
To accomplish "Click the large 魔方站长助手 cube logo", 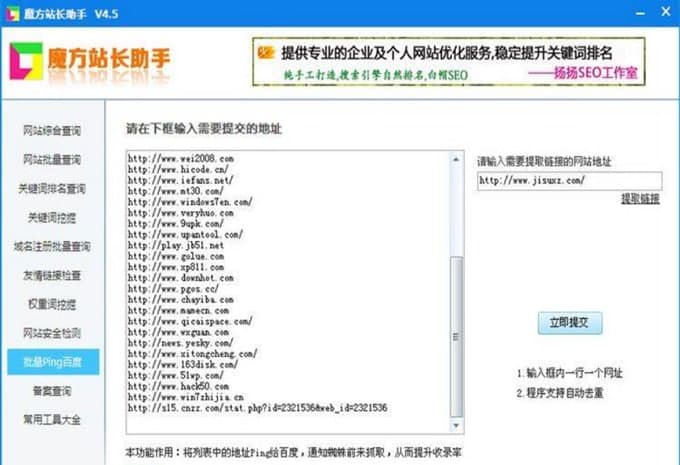I will pyautogui.click(x=26, y=61).
